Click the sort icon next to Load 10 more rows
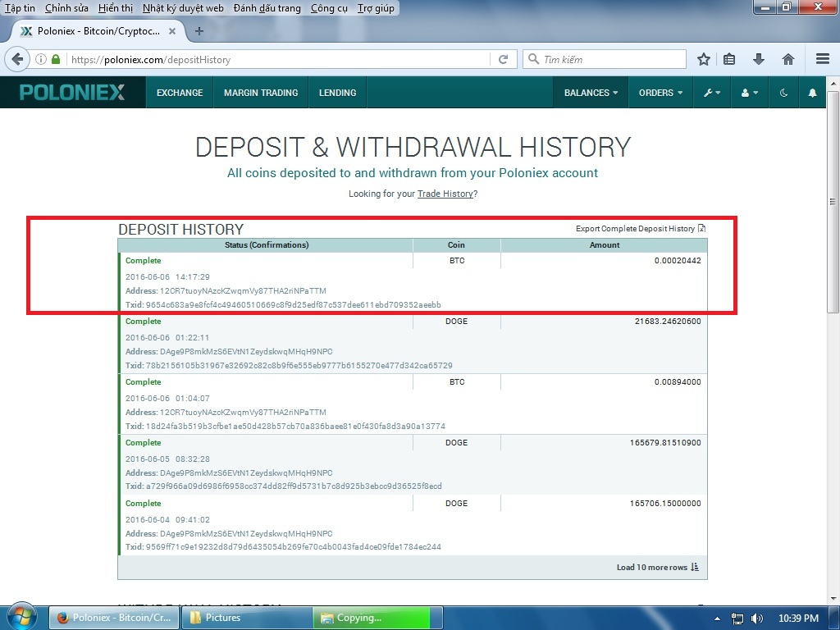 pos(695,567)
